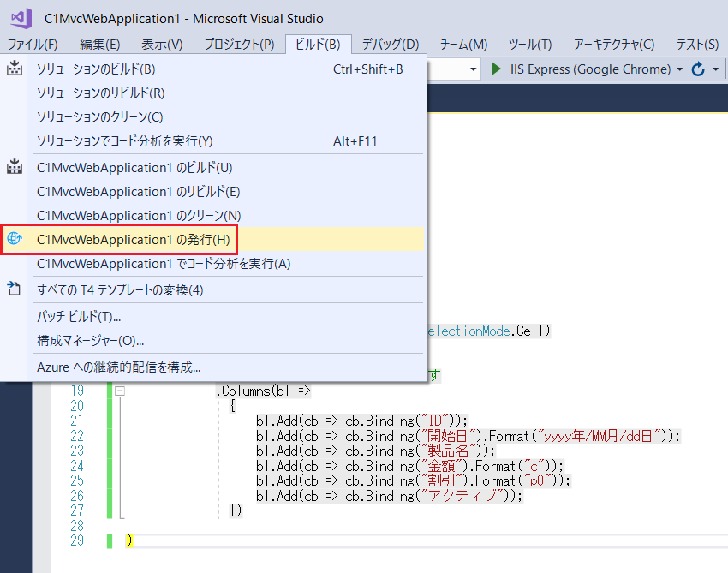Click line number 19 in the gutter
Viewport: 728px width, 573px height.
[x=77, y=391]
